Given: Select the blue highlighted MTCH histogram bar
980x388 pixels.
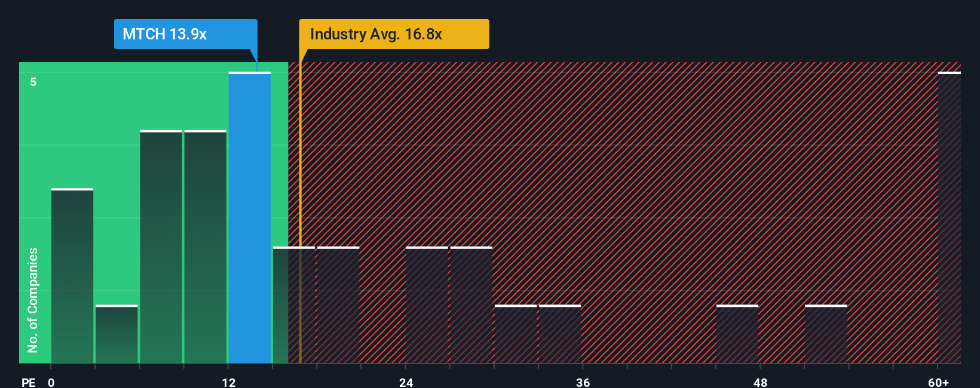Looking at the screenshot, I should [250, 217].
